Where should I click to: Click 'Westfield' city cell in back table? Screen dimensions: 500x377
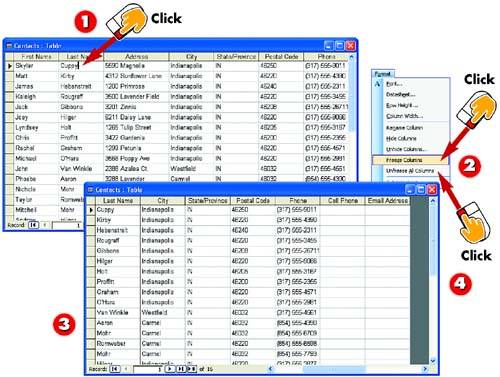coord(191,169)
